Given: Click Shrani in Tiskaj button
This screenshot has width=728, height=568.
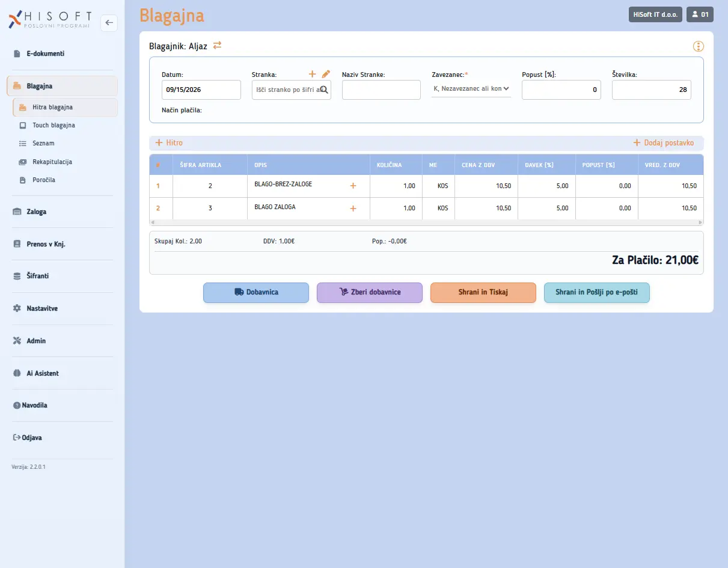Looking at the screenshot, I should click(x=483, y=293).
